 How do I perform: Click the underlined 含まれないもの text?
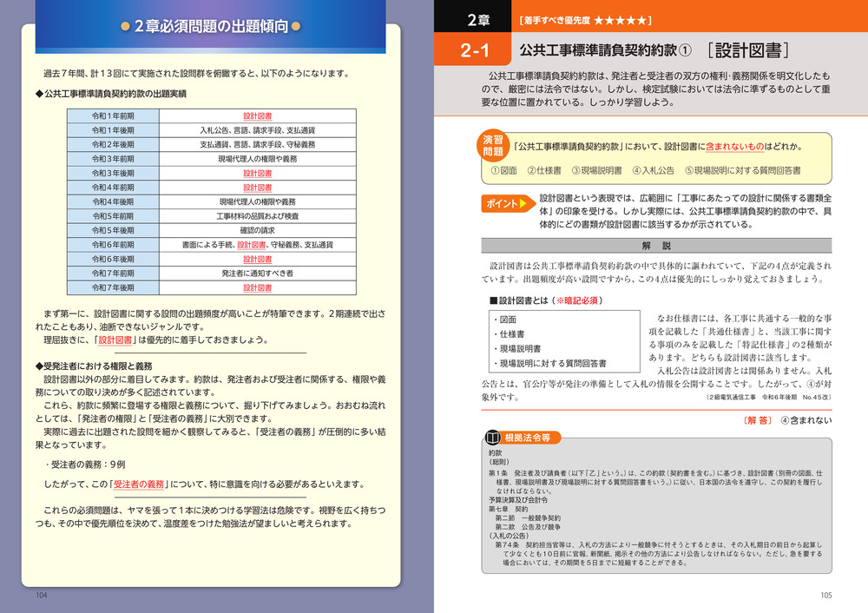[734, 147]
